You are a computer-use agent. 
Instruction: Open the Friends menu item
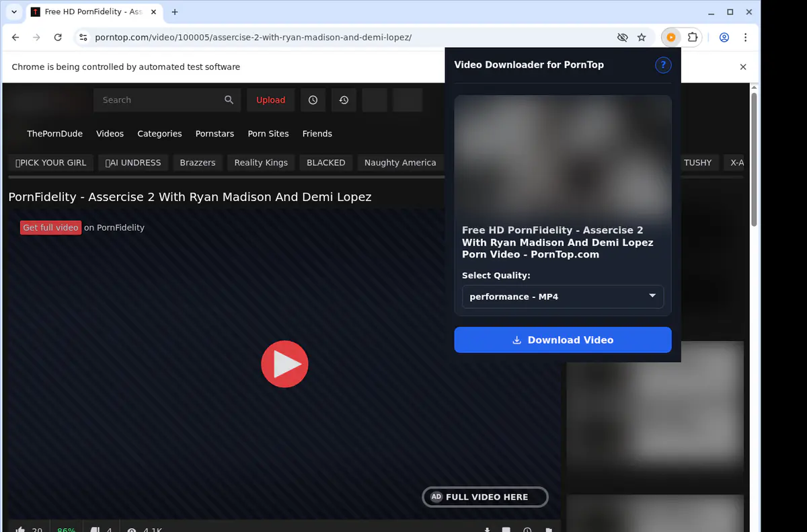point(317,134)
